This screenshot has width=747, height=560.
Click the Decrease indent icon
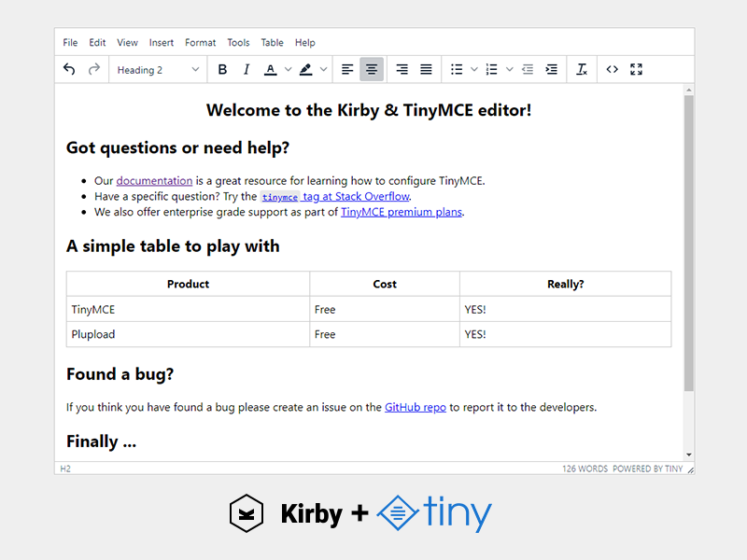pyautogui.click(x=528, y=69)
